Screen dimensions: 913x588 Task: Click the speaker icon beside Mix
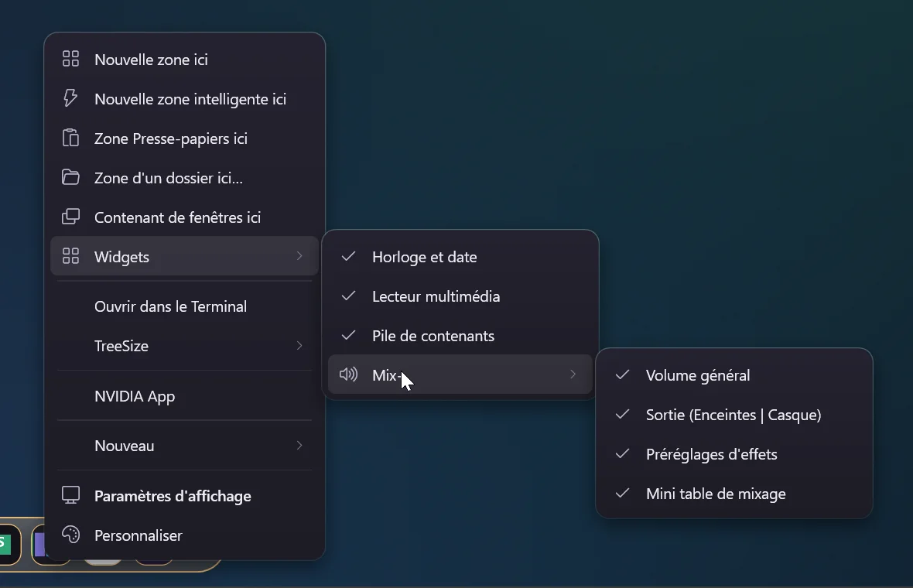[348, 374]
